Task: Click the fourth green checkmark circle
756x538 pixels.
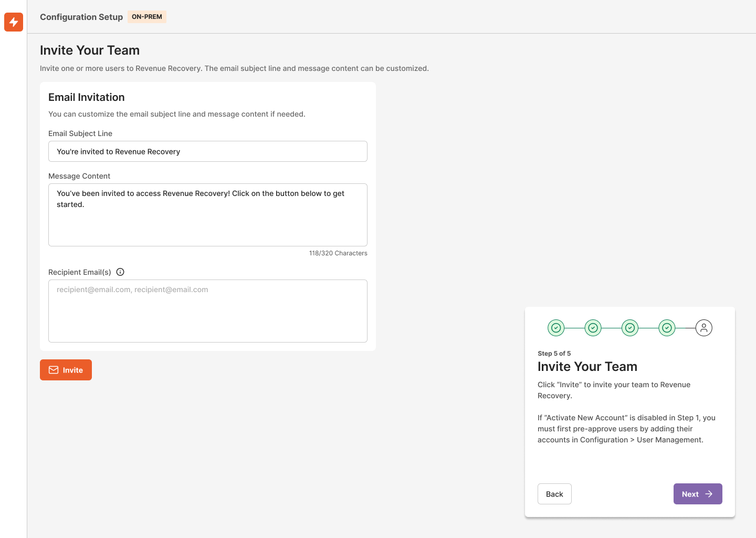Action: (667, 327)
